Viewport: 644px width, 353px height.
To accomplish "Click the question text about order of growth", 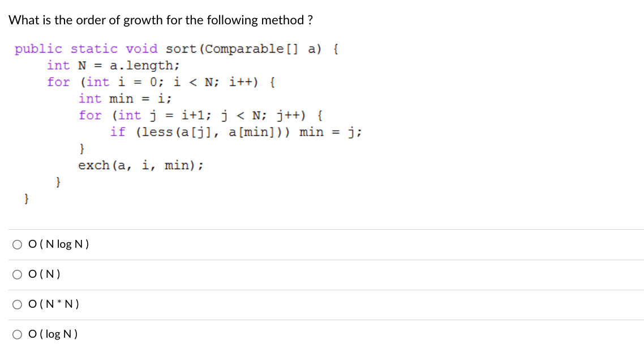I will [x=161, y=20].
